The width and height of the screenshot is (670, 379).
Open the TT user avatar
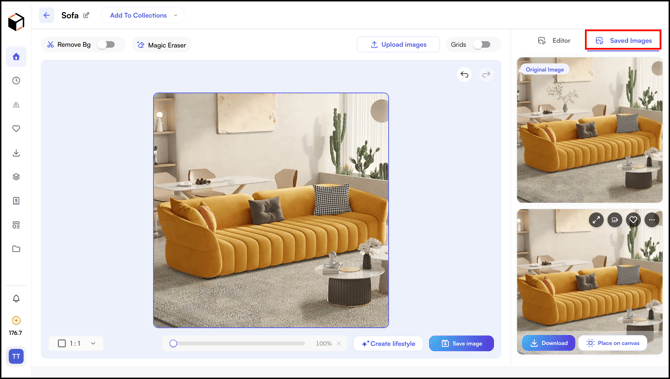[x=16, y=356]
